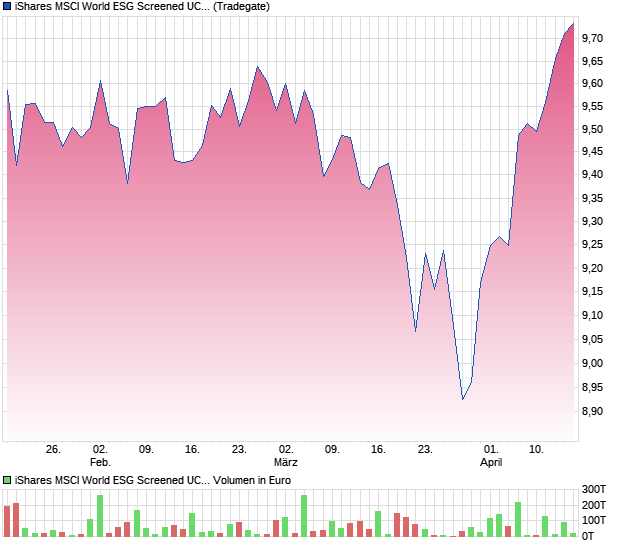Click the 9,30 price axis label
The height and width of the screenshot is (546, 620).
(x=592, y=221)
